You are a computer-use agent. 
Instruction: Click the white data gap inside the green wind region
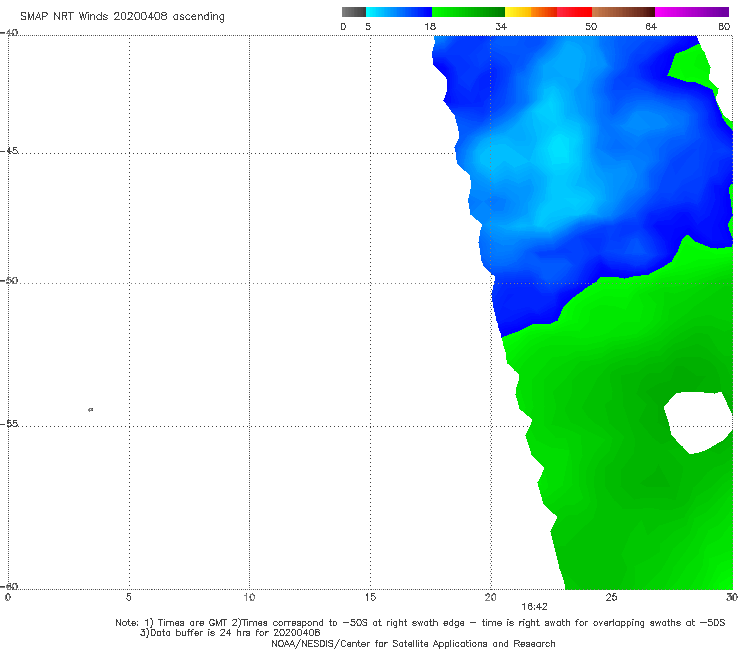(x=698, y=422)
